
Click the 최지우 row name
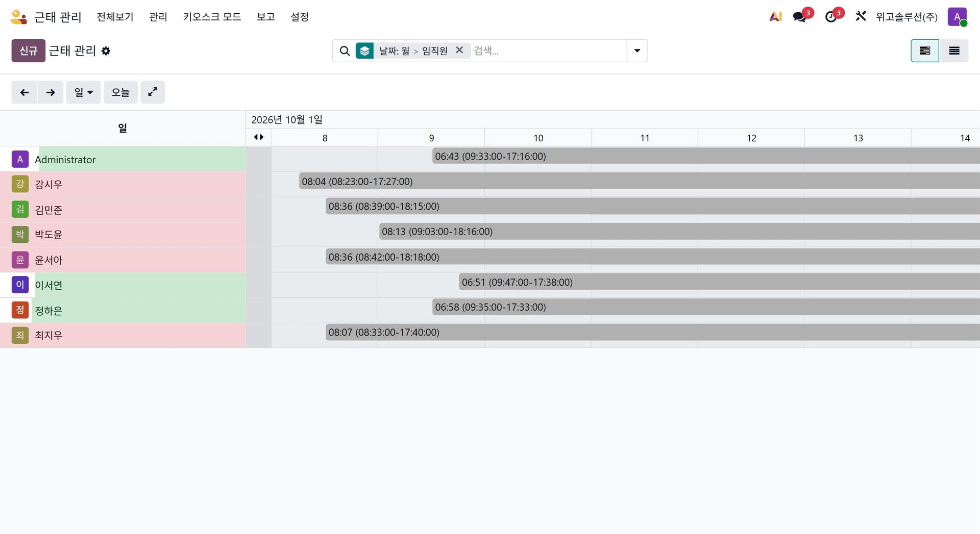click(48, 336)
